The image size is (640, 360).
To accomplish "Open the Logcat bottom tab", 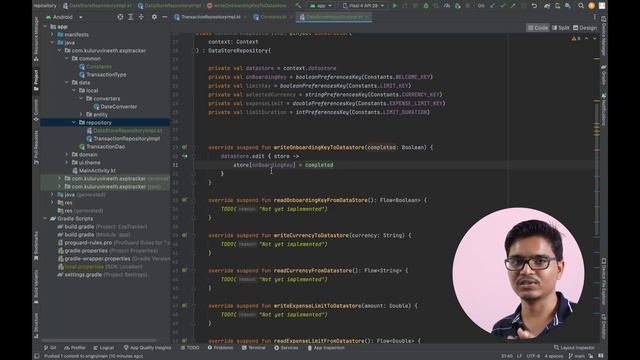I will point(104,348).
